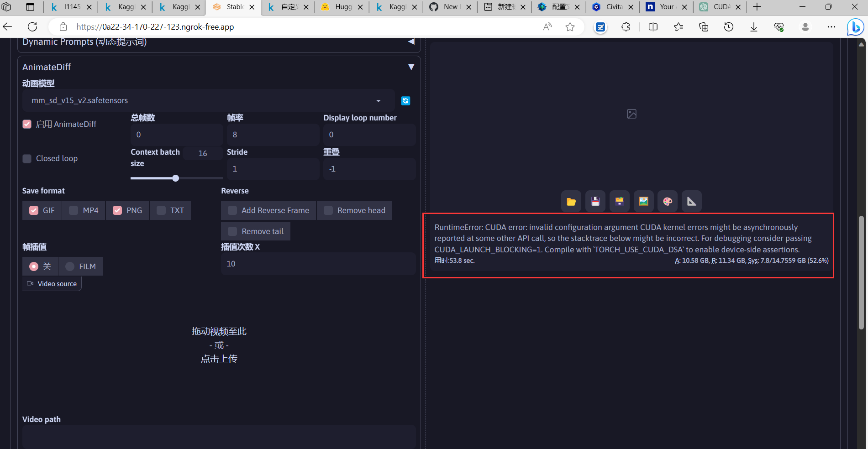Open the output images folder

click(571, 201)
